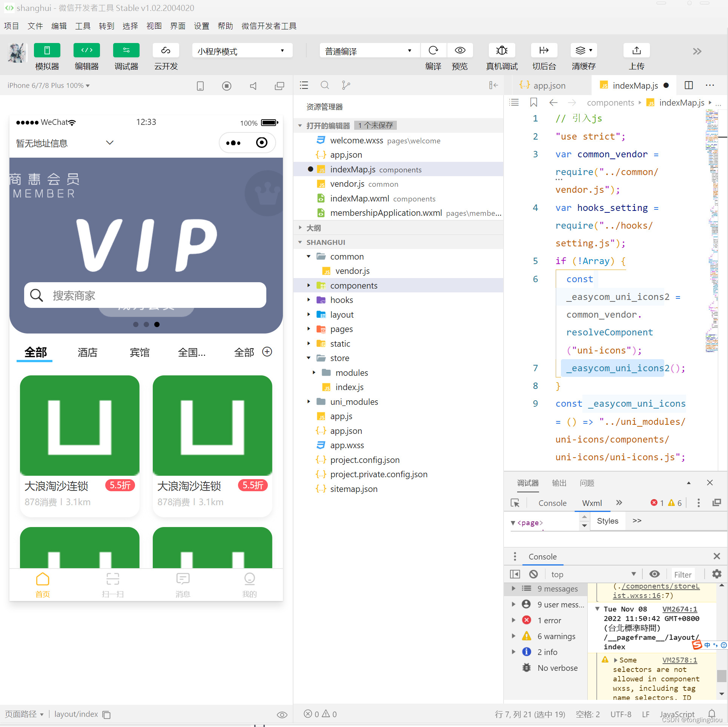728x727 pixels.
Task: Clear console with the block icon
Action: [533, 574]
